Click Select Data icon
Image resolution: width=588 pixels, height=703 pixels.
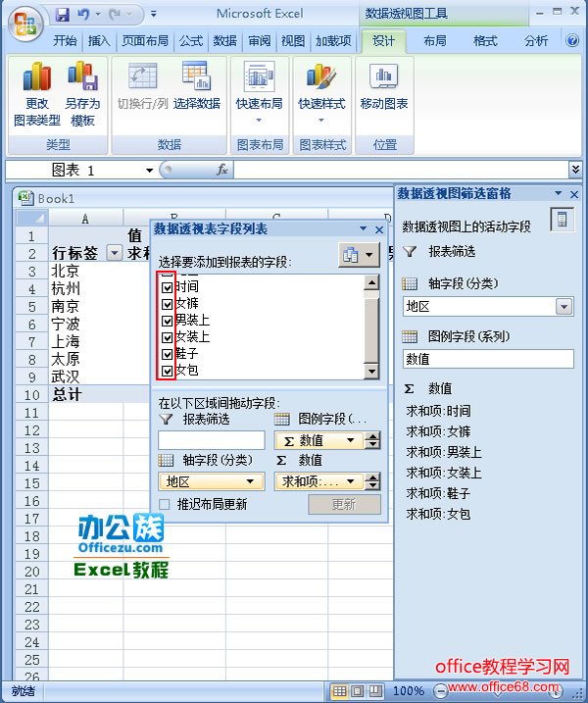pos(197,86)
